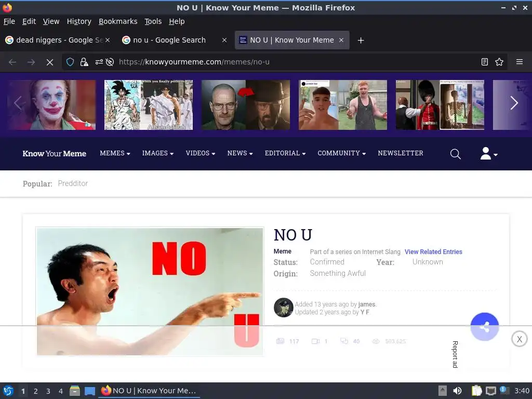Open the Edit menu
The image size is (532, 399).
pyautogui.click(x=29, y=21)
